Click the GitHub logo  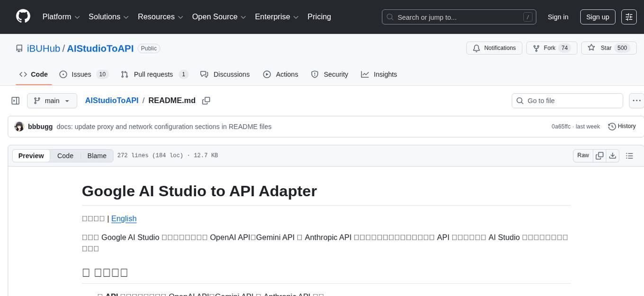click(23, 16)
